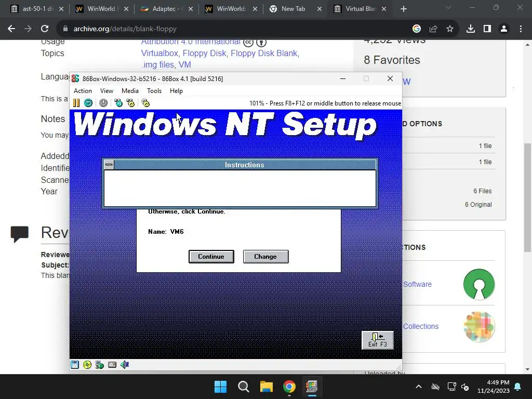The width and height of the screenshot is (532, 399).
Task: Open the .img files topic link
Action: (x=158, y=64)
